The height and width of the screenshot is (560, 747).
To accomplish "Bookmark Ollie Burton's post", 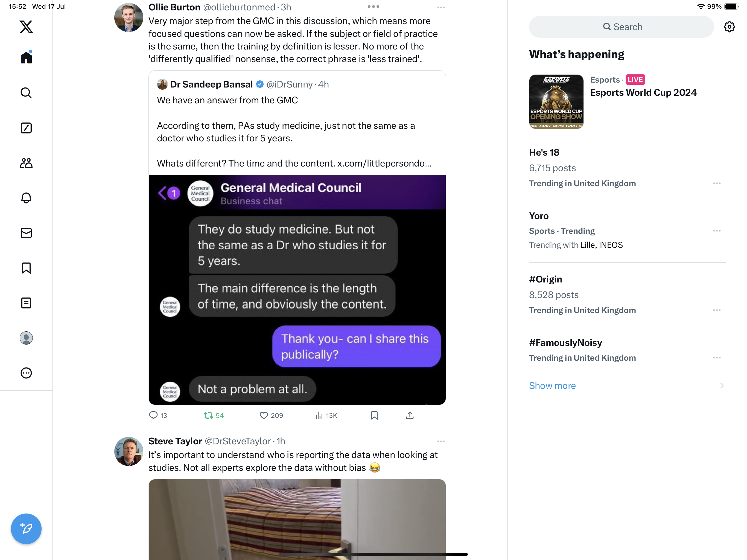I will point(374,415).
